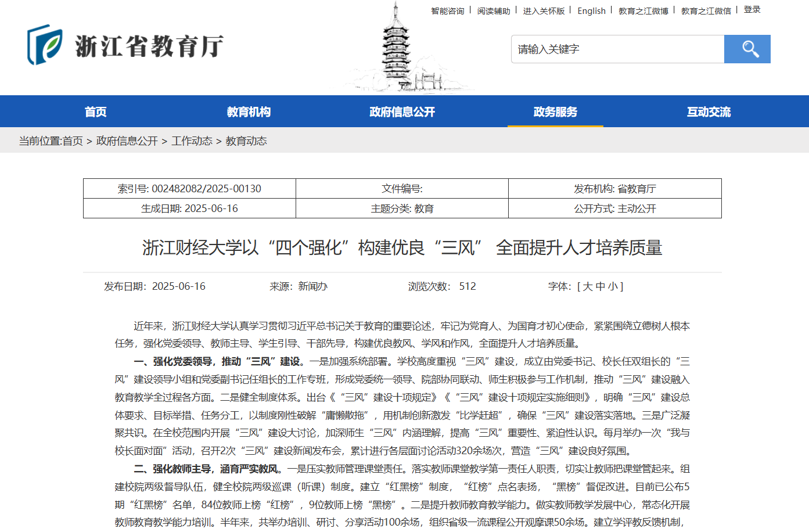This screenshot has height=532, width=809.
Task: Focus the keyword search input field
Action: coord(617,49)
